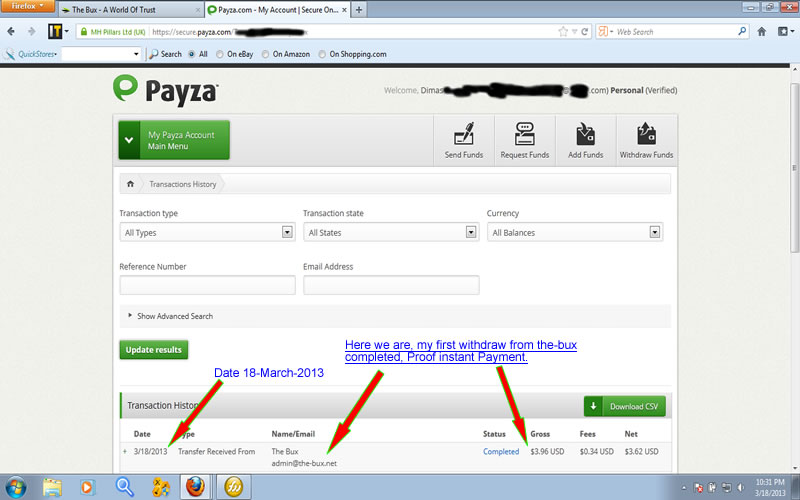This screenshot has height=500, width=800.
Task: Click the admin@the-bux.net email text
Action: click(x=304, y=463)
